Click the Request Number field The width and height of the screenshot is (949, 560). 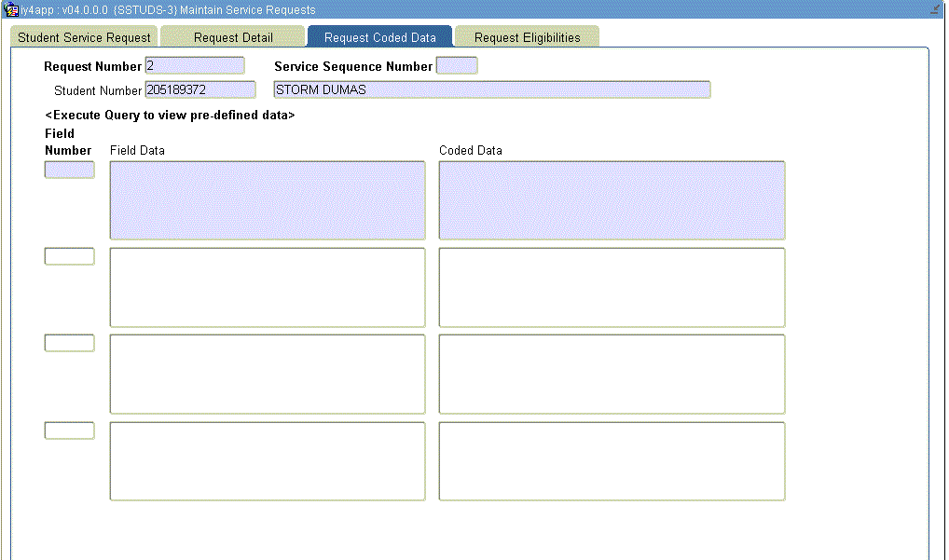pos(195,66)
